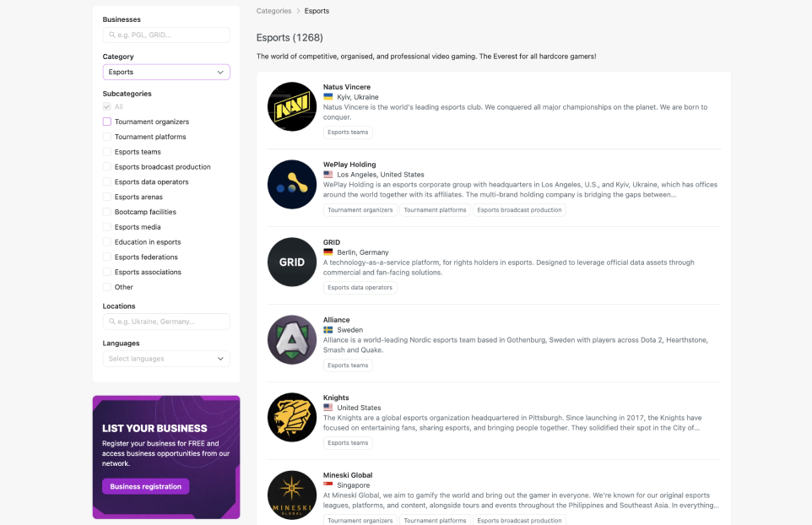Open the Select languages dropdown

[x=166, y=359]
